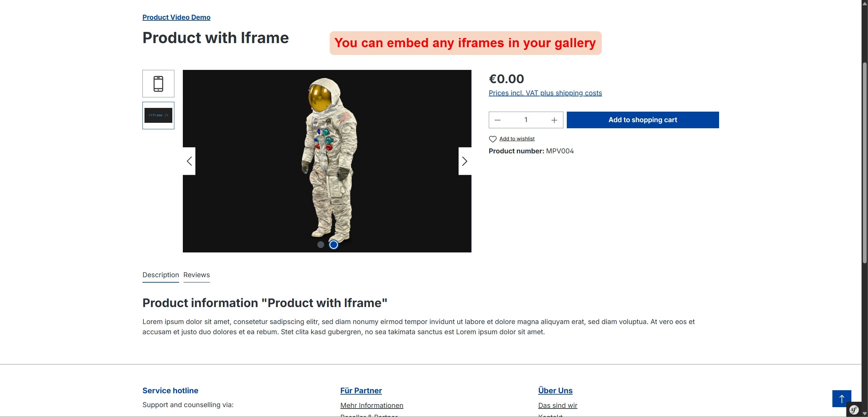Advance to next gallery slide arrow
Screen dimensions: 868x417
point(465,161)
